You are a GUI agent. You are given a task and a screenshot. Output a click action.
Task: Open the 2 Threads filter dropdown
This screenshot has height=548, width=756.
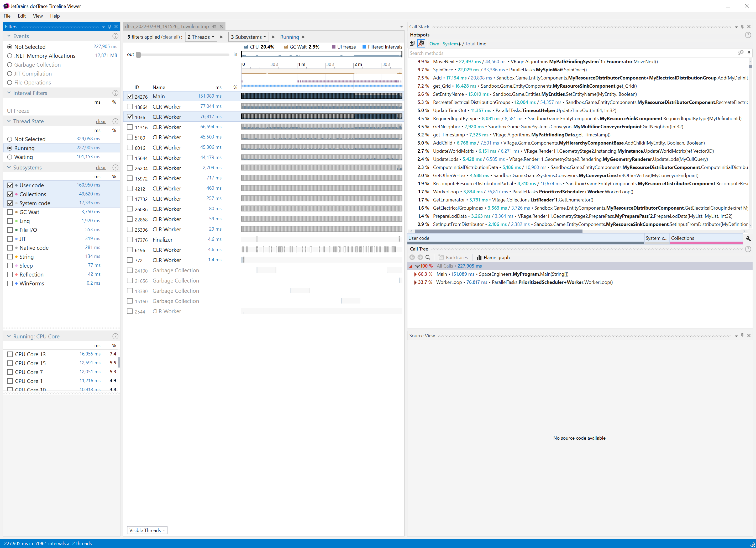point(201,37)
